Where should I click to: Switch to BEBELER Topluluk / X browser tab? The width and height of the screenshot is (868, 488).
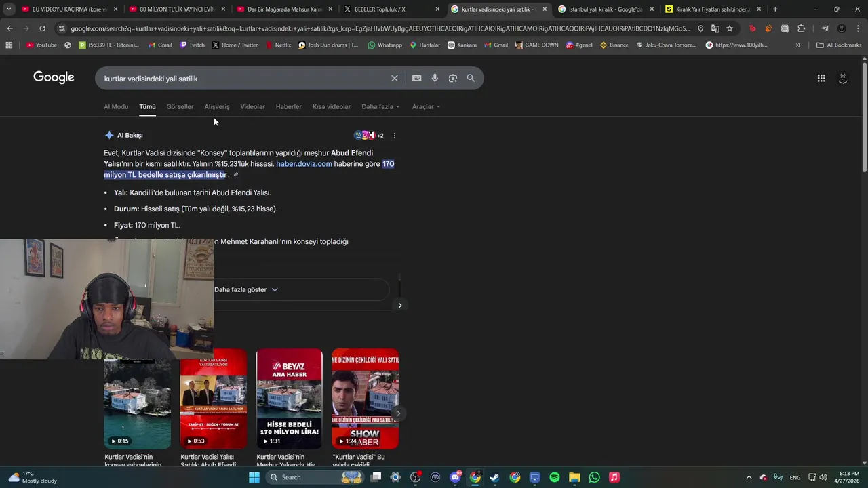click(x=391, y=9)
